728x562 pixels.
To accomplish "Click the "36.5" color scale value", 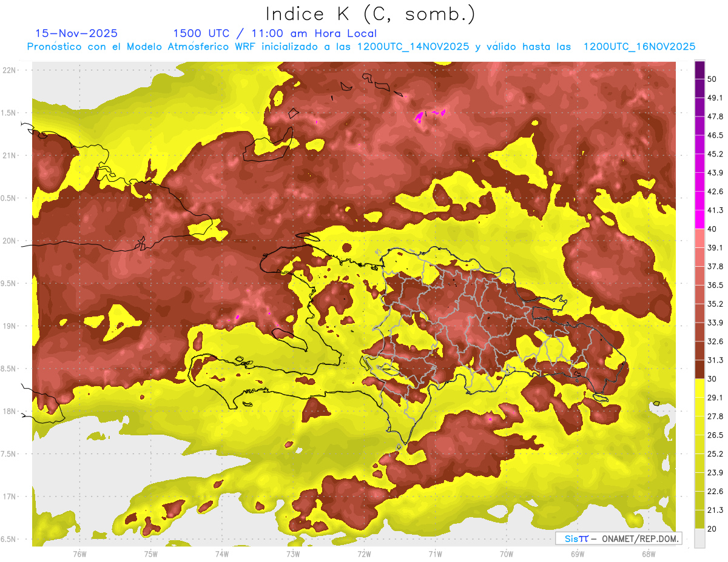I will [715, 285].
